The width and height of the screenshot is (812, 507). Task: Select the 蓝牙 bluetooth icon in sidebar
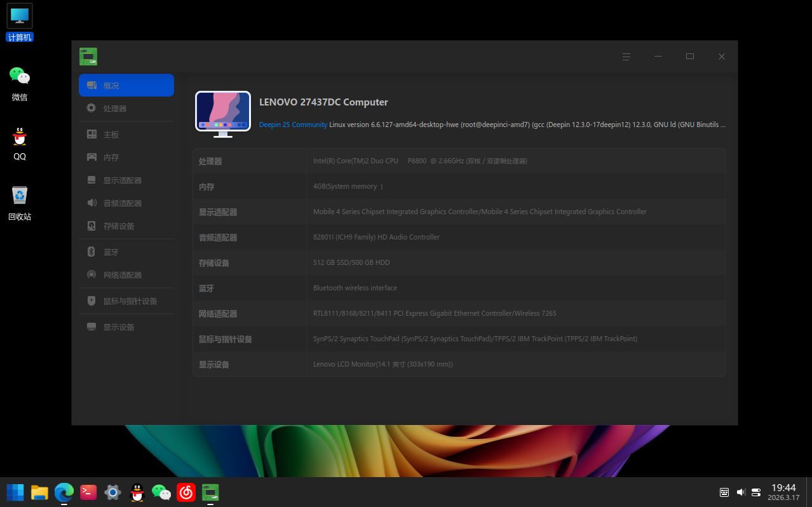[x=91, y=252]
